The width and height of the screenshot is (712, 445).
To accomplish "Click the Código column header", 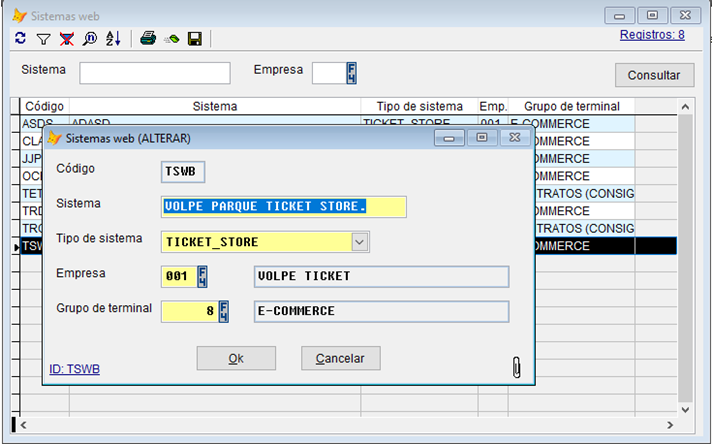I will point(44,106).
